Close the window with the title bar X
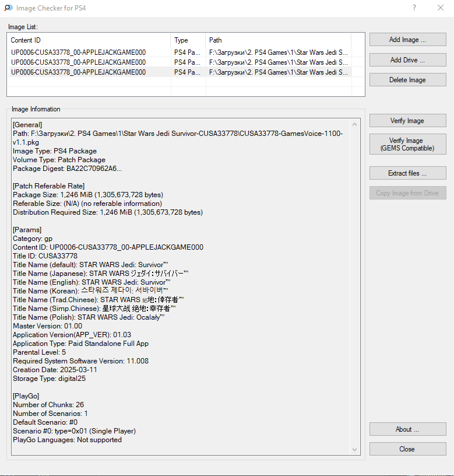The image size is (454, 476). click(441, 8)
